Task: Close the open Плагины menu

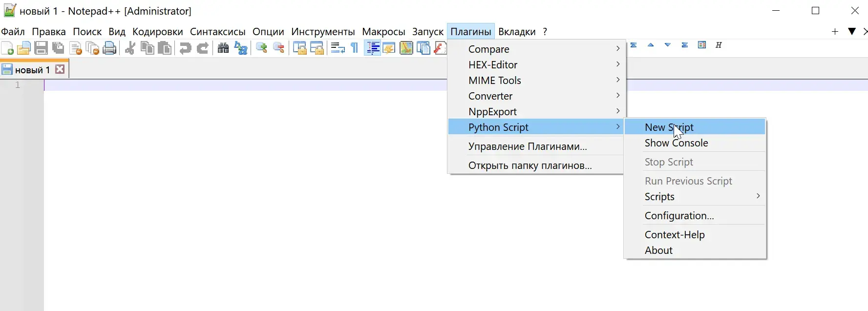Action: (x=471, y=32)
